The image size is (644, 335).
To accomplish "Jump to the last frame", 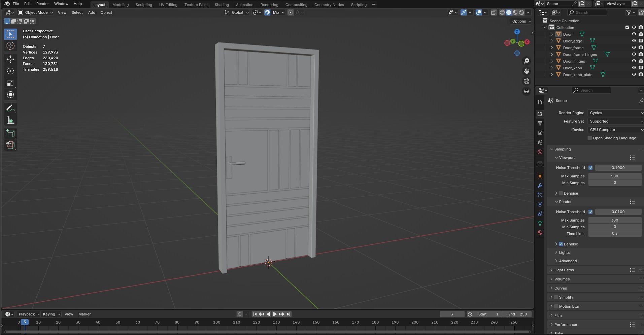I will (x=289, y=314).
